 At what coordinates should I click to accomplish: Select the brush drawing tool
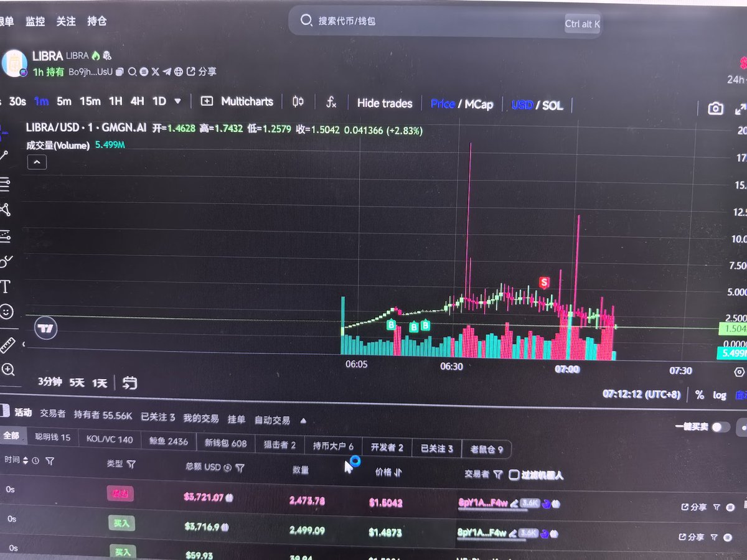tap(6, 261)
